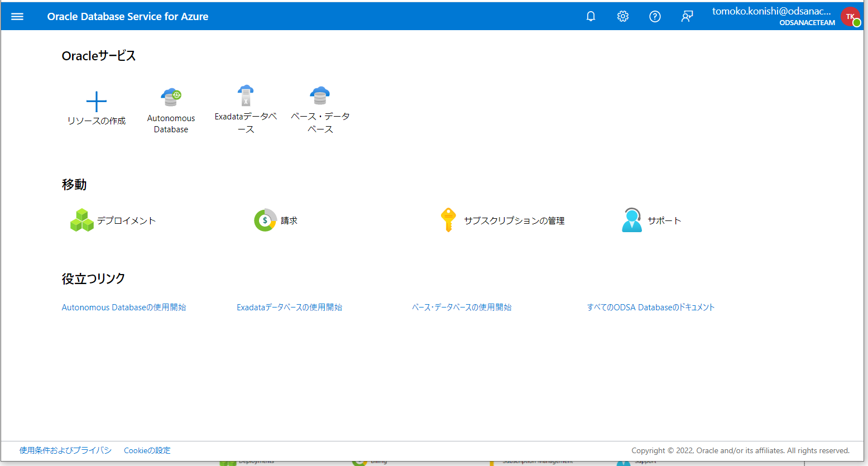Click the yellow key subscription icon

point(448,220)
